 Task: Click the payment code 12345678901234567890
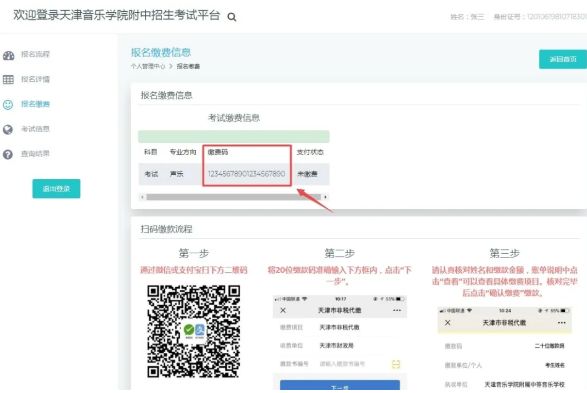point(246,174)
